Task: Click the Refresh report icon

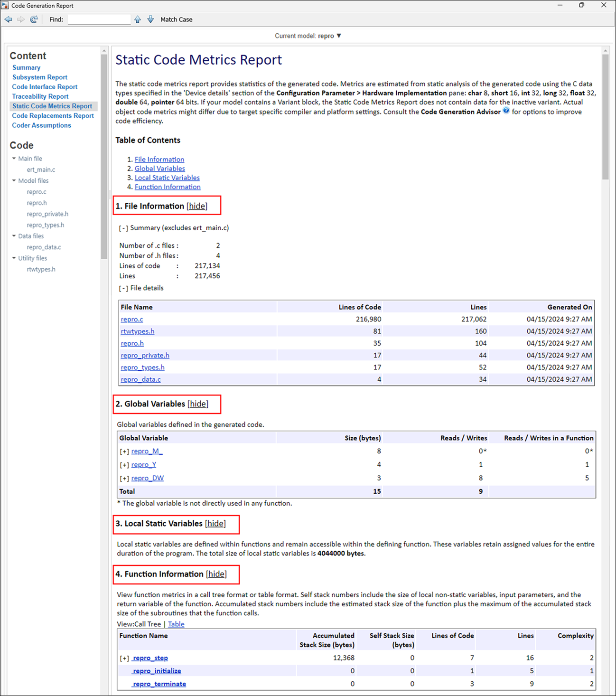Action: click(x=34, y=19)
